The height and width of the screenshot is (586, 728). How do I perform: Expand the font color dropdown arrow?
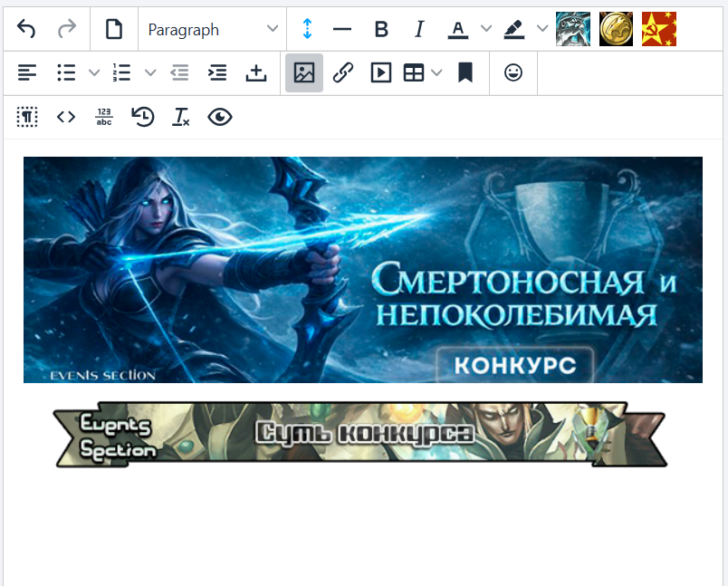(x=486, y=30)
